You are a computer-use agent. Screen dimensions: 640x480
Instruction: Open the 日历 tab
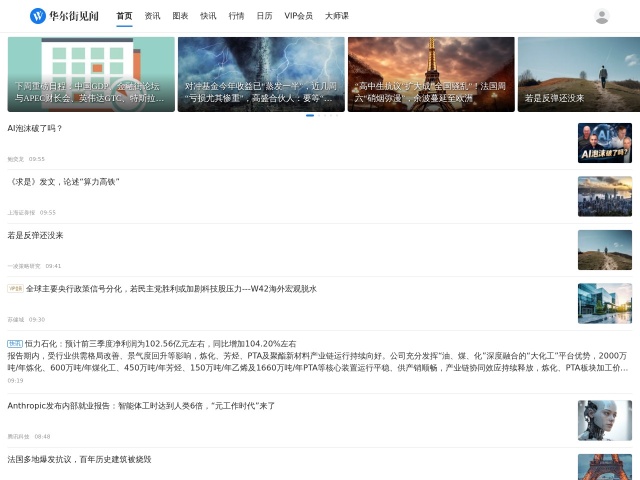264,16
